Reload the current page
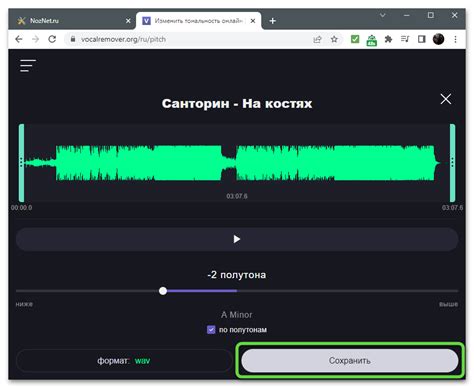This screenshot has width=474, height=388. [x=52, y=39]
